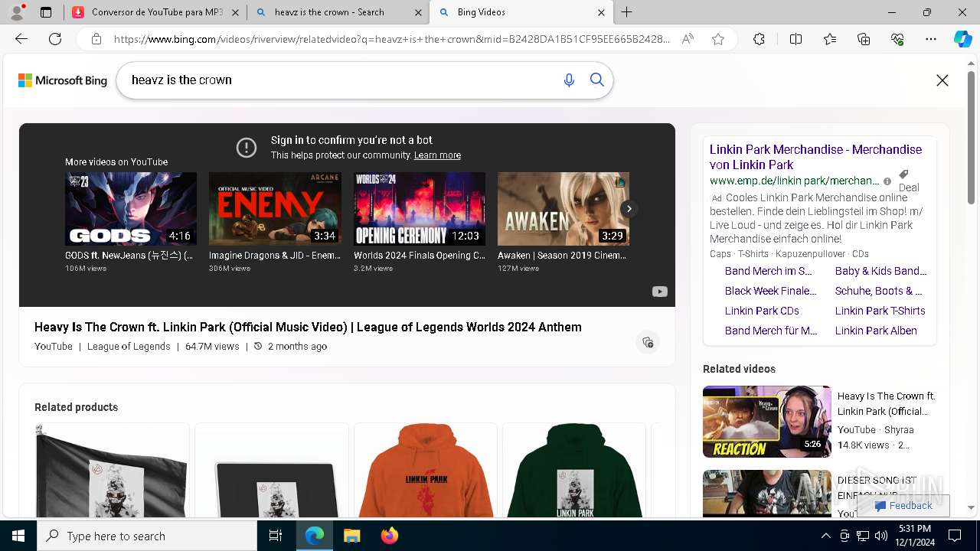This screenshot has height=551, width=980.
Task: Open Heavy Is The Crown Shyraa video title
Action: coord(887,404)
